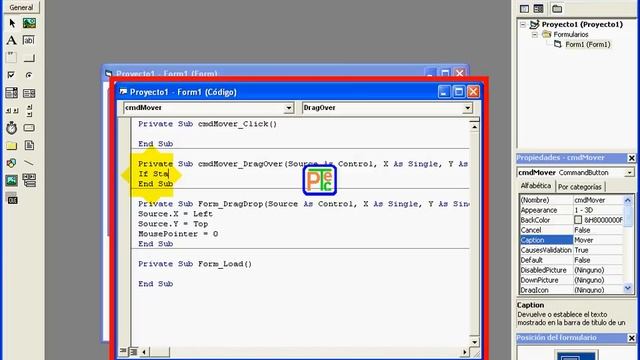The width and height of the screenshot is (640, 360).
Task: Select the DownPicture property row
Action: coord(571,280)
